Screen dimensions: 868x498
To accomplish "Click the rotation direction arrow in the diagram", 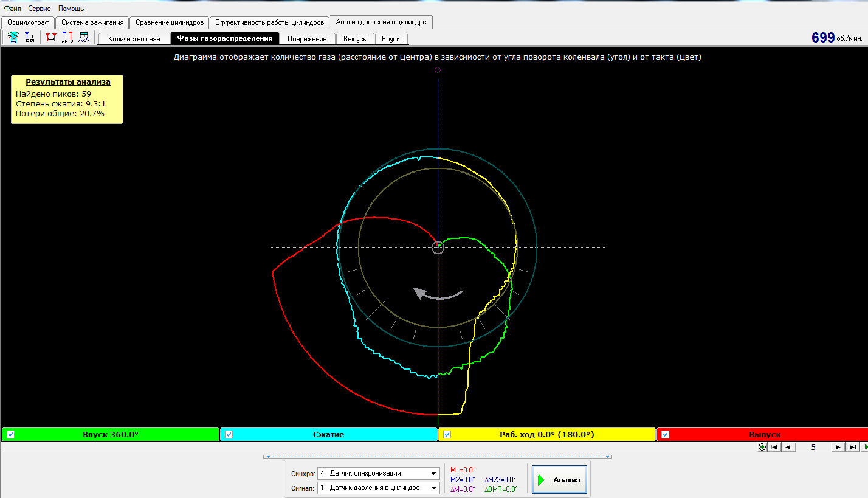I will click(438, 294).
